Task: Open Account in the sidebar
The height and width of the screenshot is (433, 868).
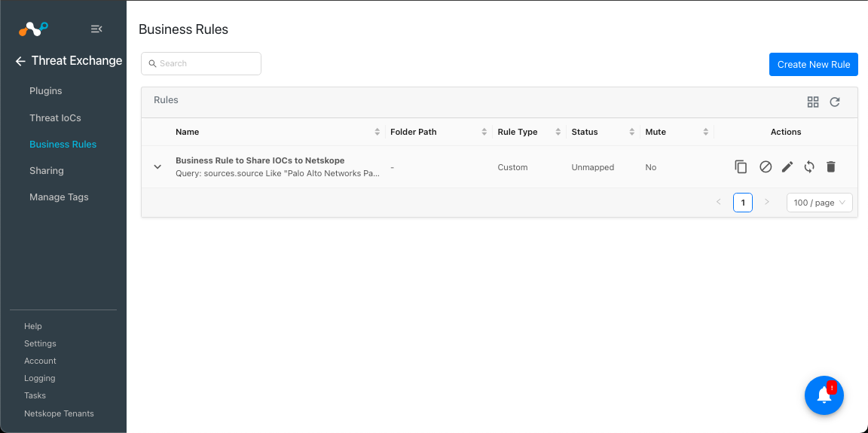Action: [x=40, y=361]
